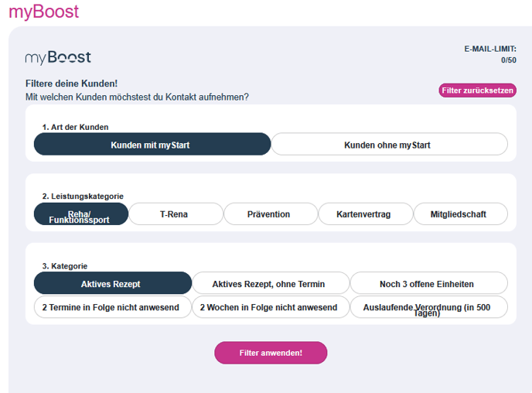Select "Aktives Rezept, ohne Termin"
This screenshot has height=393, width=532.
click(270, 284)
